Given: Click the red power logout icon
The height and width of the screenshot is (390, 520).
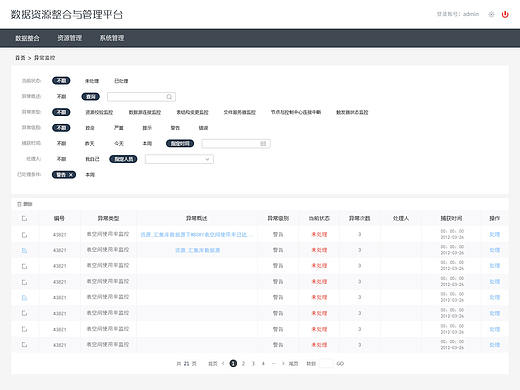Looking at the screenshot, I should tap(505, 14).
